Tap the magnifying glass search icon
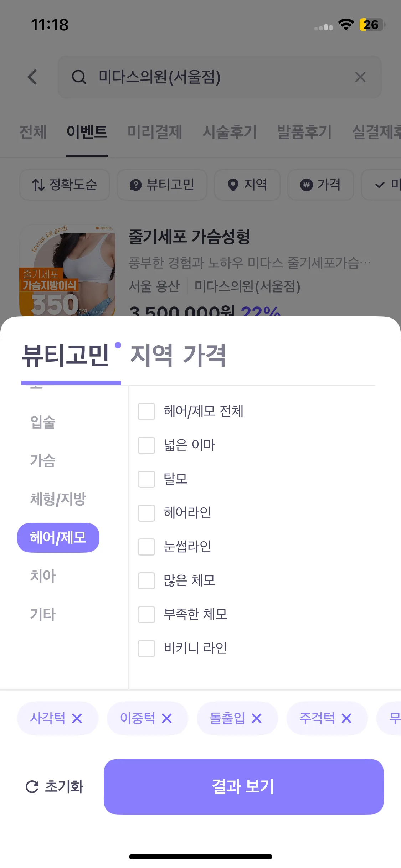This screenshot has width=401, height=868. [x=79, y=77]
